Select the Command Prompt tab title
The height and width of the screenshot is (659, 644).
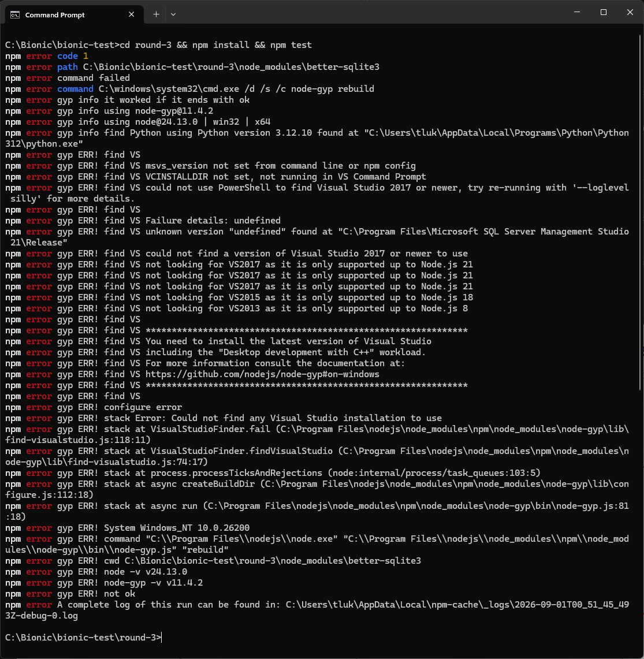point(55,14)
